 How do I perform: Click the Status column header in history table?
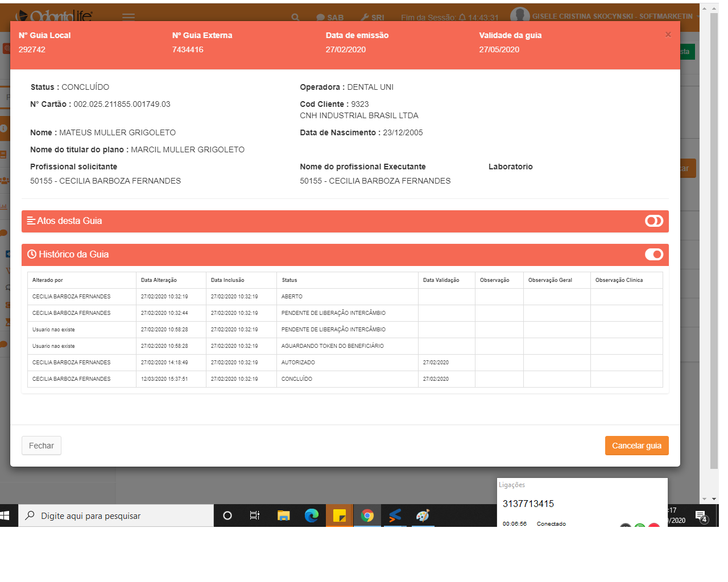coord(289,280)
